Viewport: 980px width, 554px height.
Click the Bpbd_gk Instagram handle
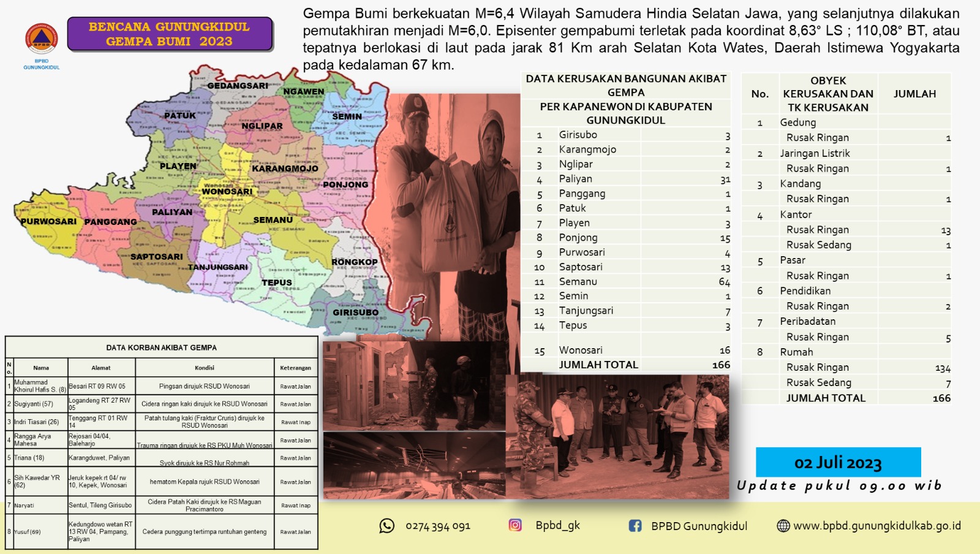click(x=557, y=525)
